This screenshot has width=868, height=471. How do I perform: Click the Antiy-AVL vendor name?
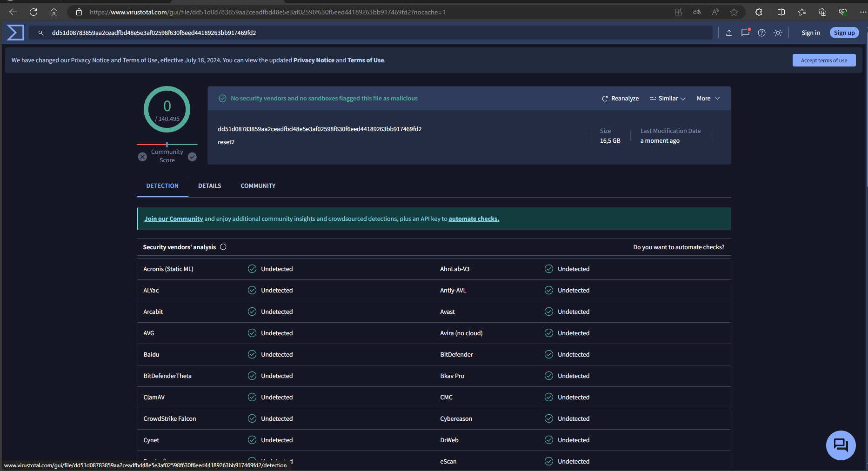(453, 290)
